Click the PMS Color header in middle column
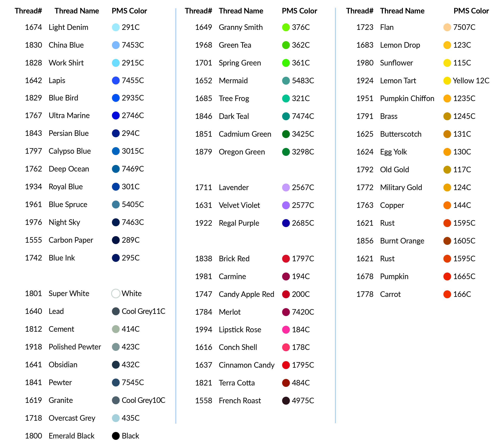This screenshot has width=504, height=445. 300,11
